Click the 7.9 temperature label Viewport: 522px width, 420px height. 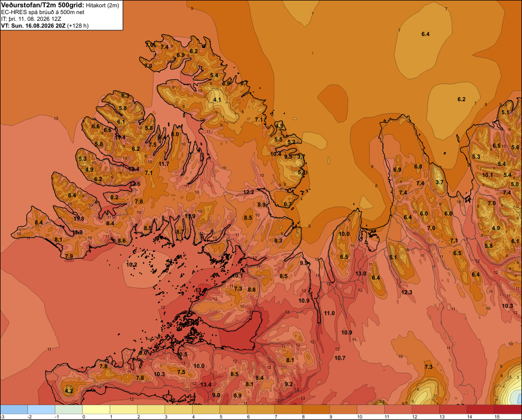69,256
